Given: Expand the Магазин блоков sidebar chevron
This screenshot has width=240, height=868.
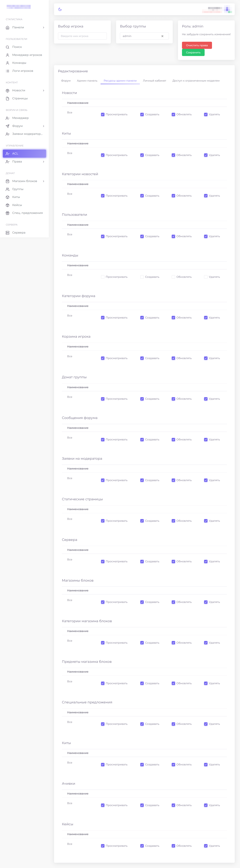Looking at the screenshot, I should click(44, 181).
